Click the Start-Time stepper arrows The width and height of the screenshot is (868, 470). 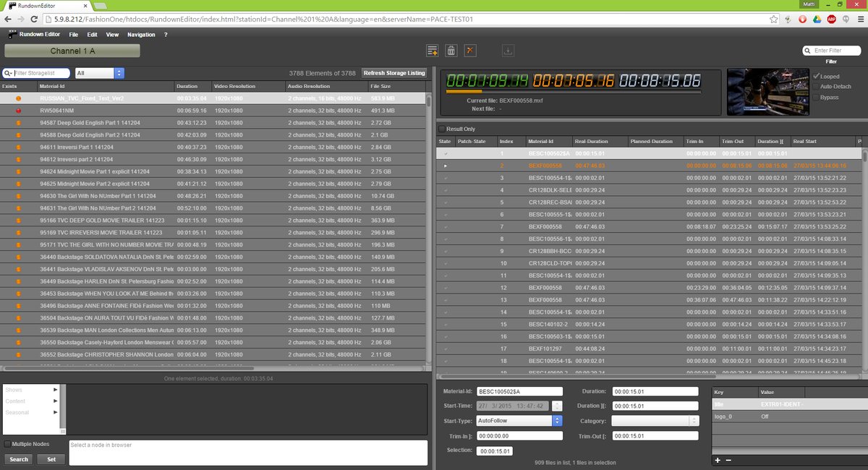[558, 406]
